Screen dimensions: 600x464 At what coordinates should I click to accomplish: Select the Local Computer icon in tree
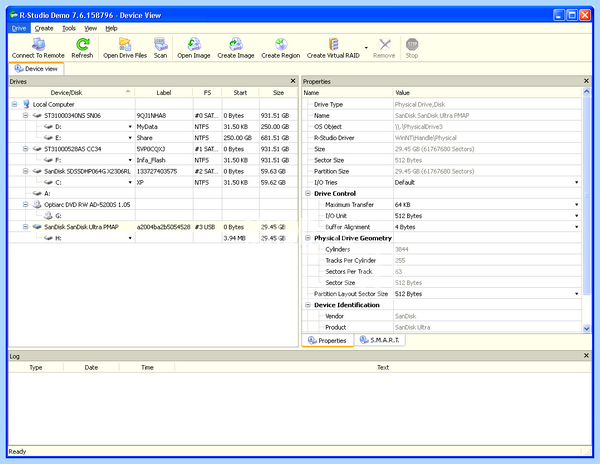click(x=26, y=104)
